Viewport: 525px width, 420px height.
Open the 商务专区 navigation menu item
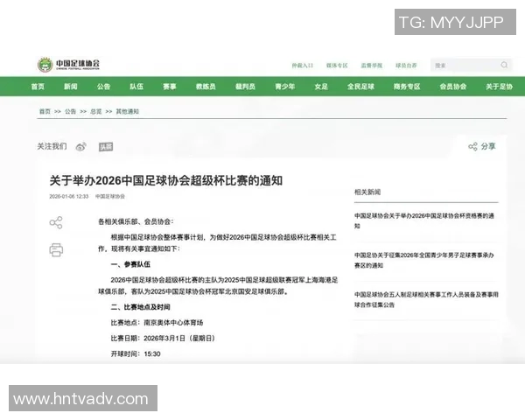[407, 87]
